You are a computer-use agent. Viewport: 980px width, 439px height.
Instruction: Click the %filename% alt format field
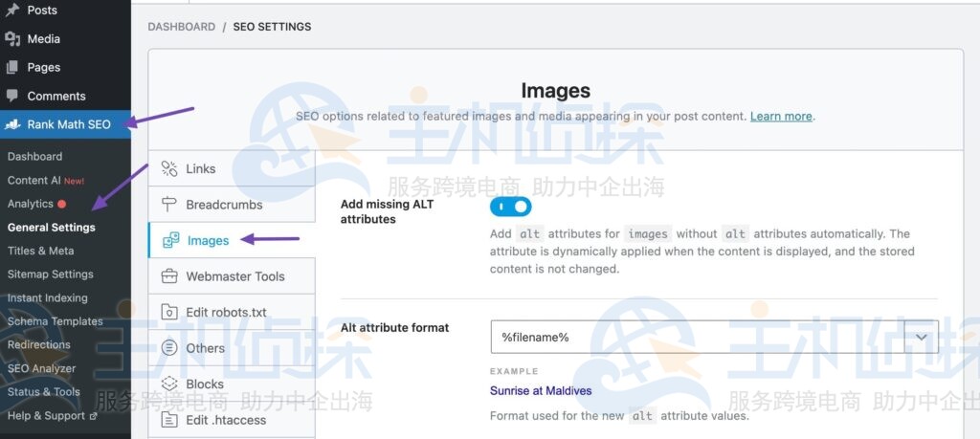coord(697,337)
